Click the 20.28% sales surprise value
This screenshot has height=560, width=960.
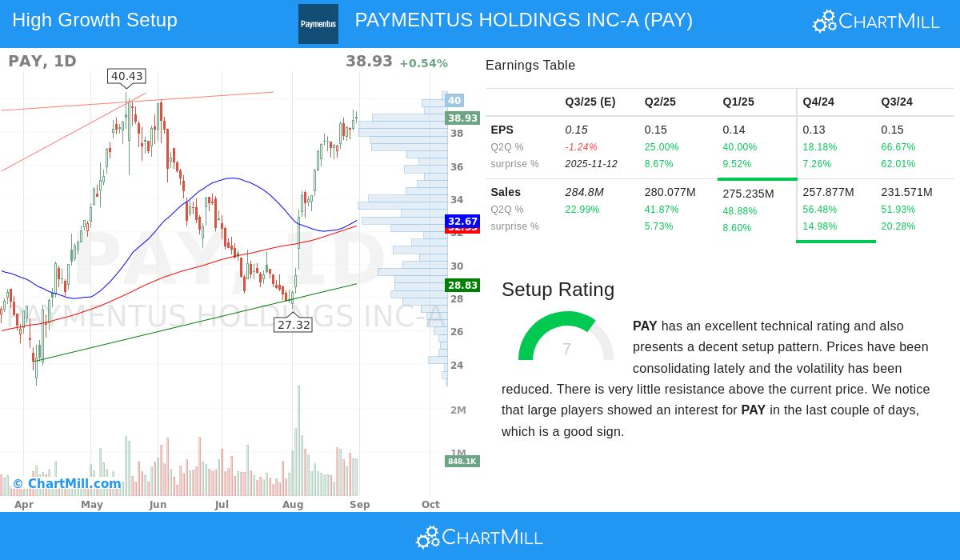898,226
